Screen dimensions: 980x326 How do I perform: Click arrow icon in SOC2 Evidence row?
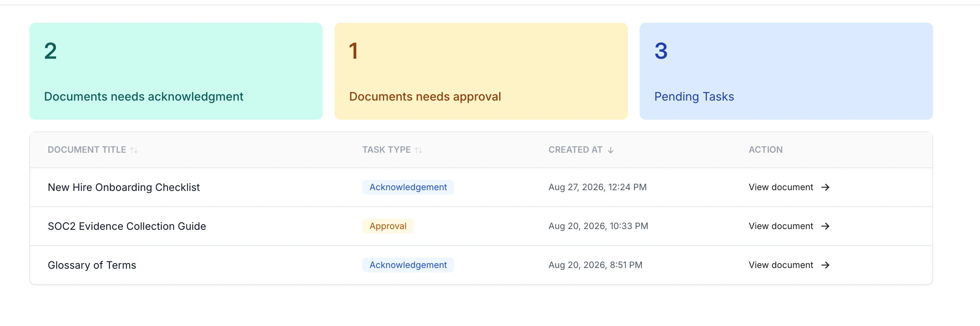tap(825, 226)
